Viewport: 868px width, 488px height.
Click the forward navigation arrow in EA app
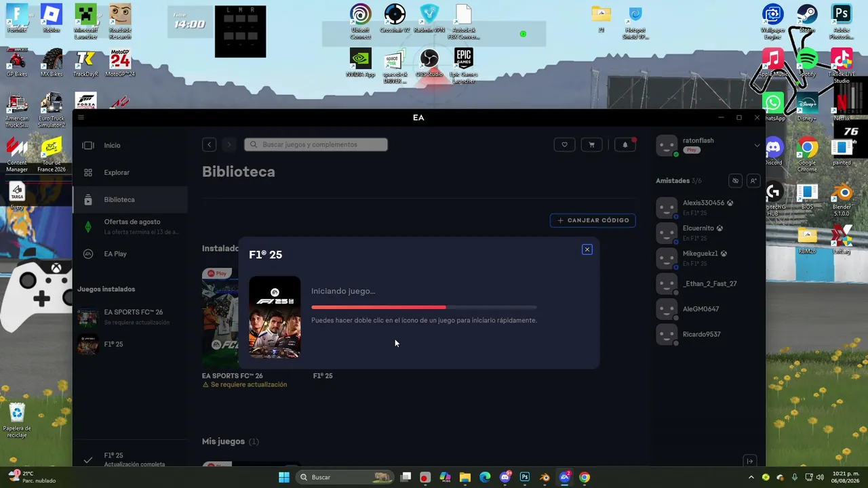(x=229, y=144)
